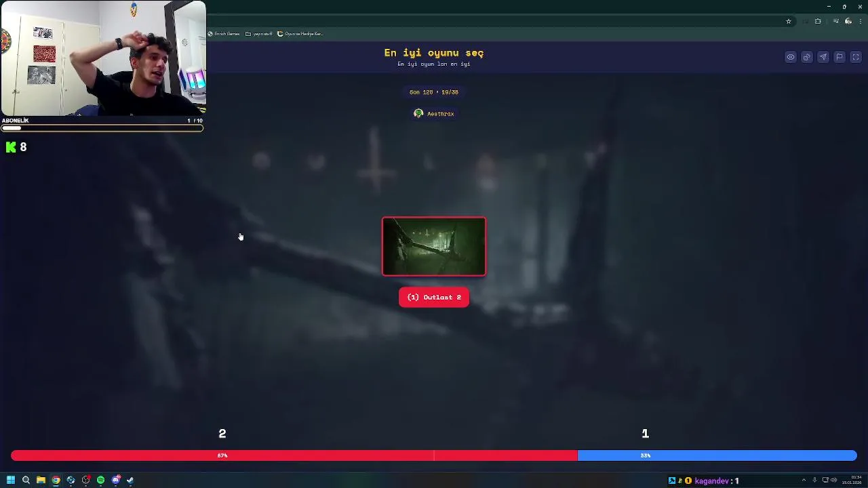This screenshot has height=488, width=868.
Task: Click the kagandev chat username
Action: [x=712, y=481]
